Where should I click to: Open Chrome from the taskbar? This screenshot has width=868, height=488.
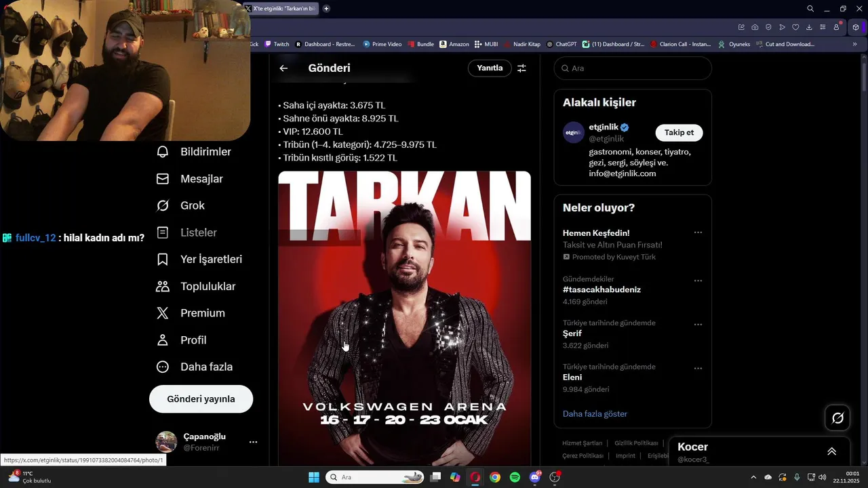click(495, 477)
